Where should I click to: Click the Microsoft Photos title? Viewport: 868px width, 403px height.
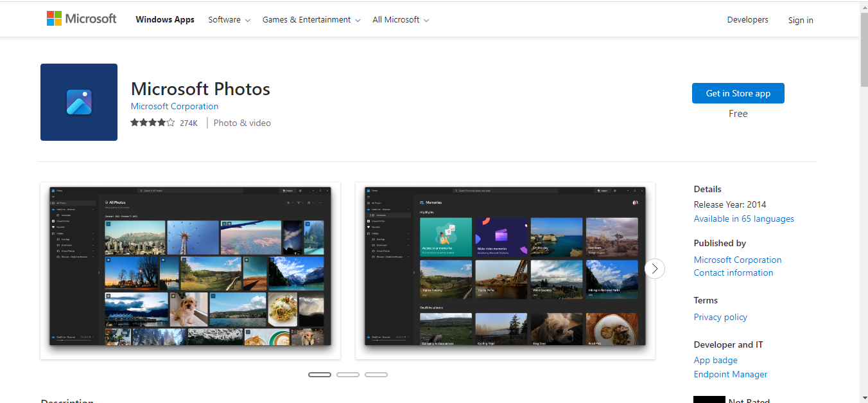pos(200,89)
